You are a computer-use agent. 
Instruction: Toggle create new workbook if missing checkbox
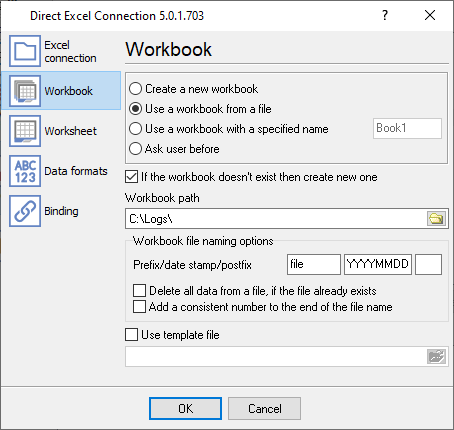pos(131,177)
